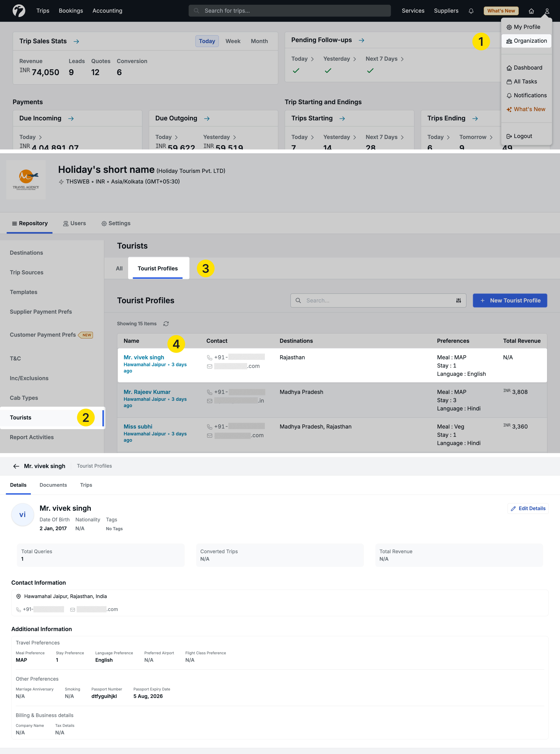Open Trip Sales Stats arrow link
560x754 pixels.
click(76, 41)
